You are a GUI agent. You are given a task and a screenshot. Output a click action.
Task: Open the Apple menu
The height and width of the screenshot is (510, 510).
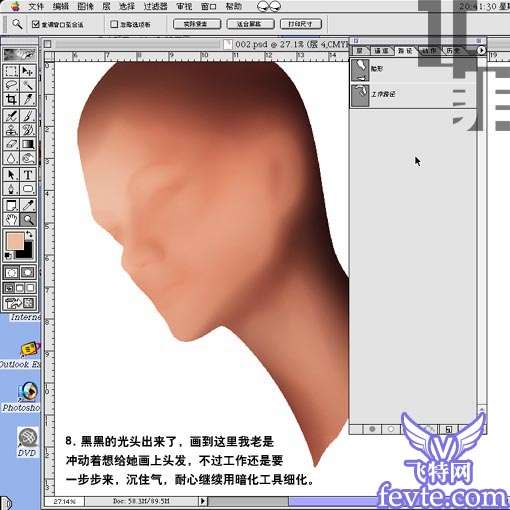(x=15, y=6)
